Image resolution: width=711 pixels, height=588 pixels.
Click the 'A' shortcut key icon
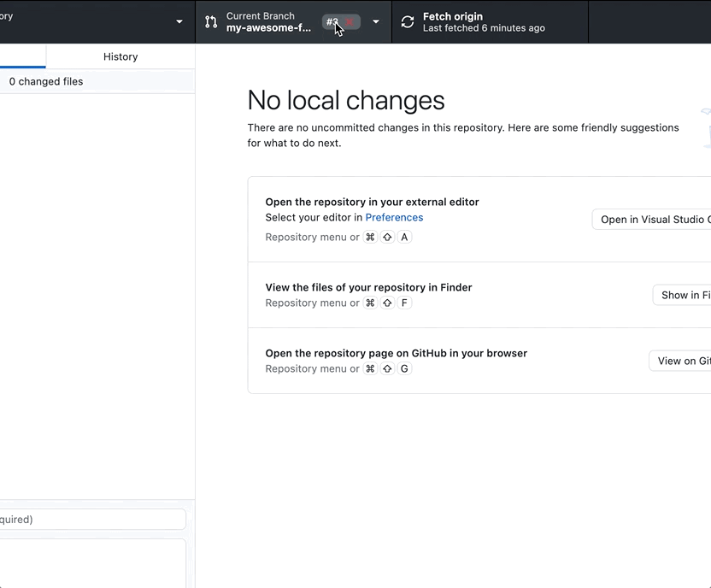(404, 238)
